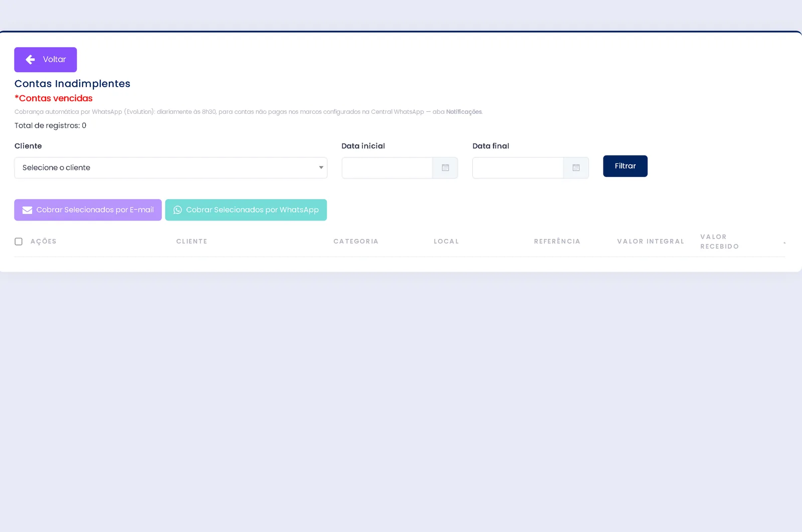
Task: Apply filters with the Filtrar button
Action: point(625,166)
